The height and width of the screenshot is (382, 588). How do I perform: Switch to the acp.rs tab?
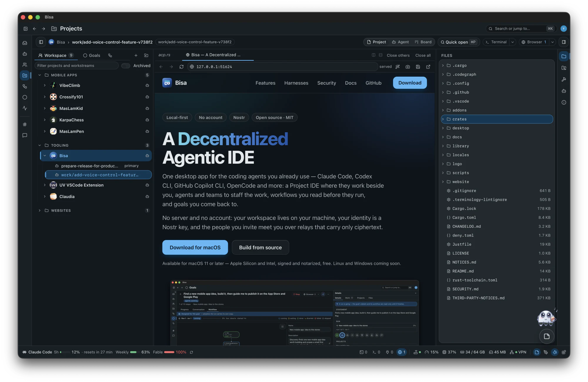pos(164,55)
